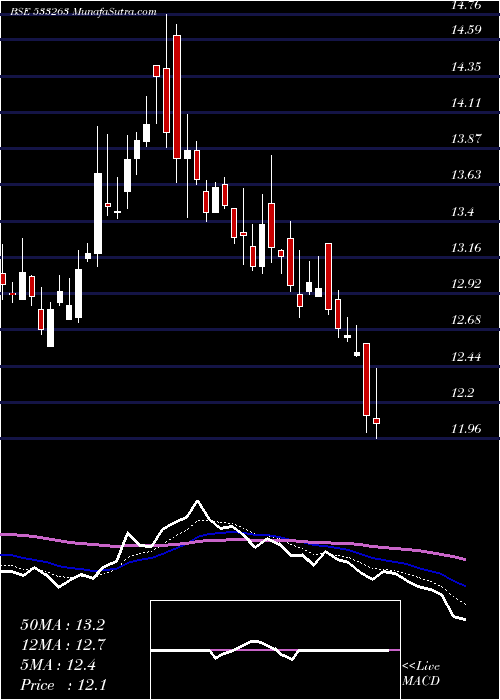Click the 14.76 price axis label

coord(466,6)
